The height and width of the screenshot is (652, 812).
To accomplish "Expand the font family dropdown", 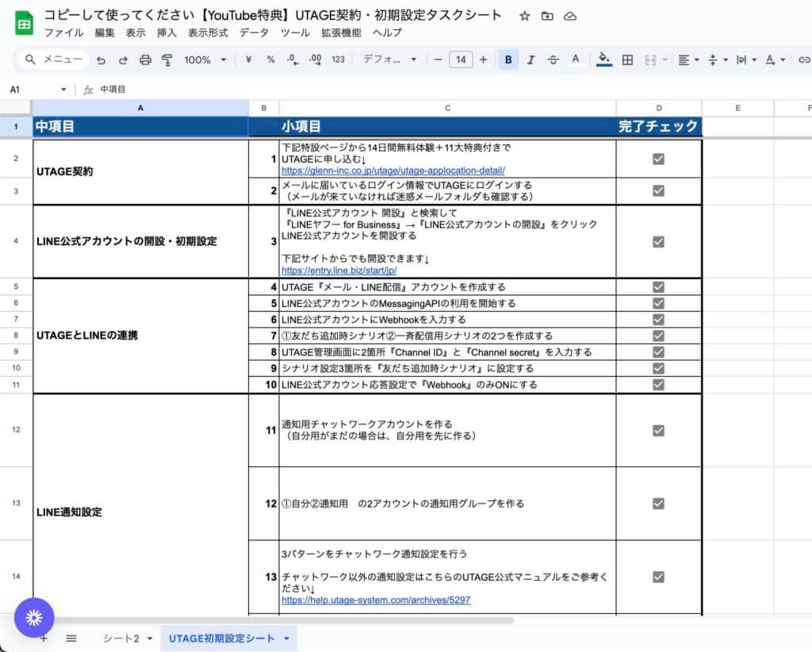I will (390, 59).
